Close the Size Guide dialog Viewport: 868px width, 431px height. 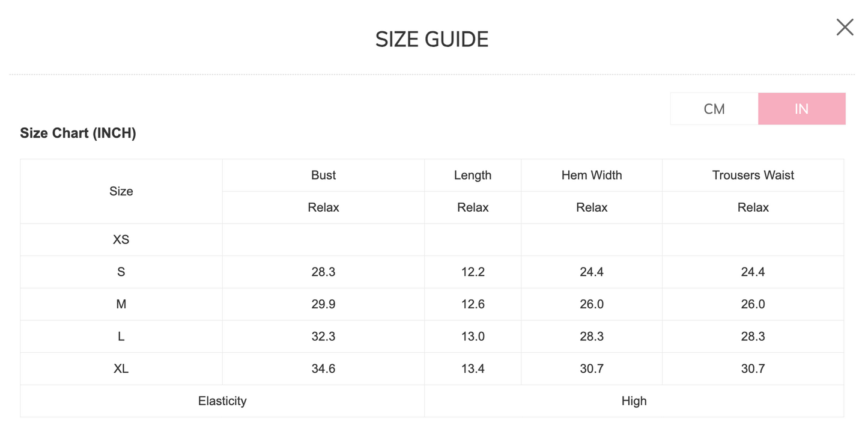click(845, 27)
